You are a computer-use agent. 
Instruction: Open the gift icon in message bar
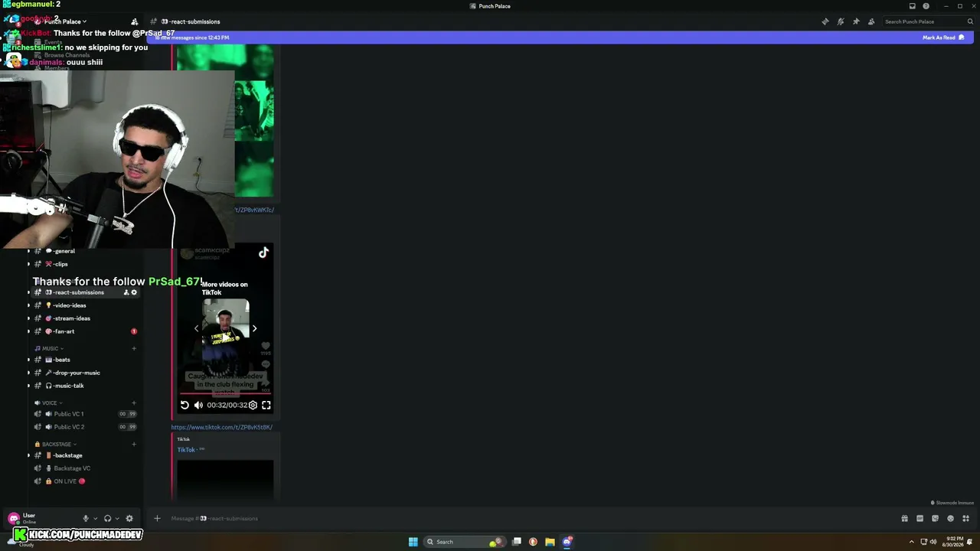[904, 518]
